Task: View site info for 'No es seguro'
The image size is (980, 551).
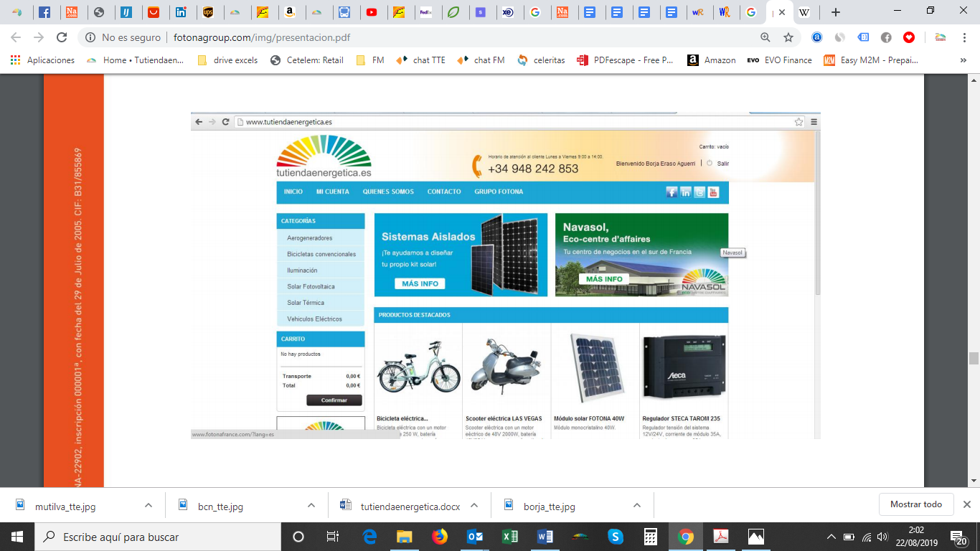Action: click(x=123, y=37)
